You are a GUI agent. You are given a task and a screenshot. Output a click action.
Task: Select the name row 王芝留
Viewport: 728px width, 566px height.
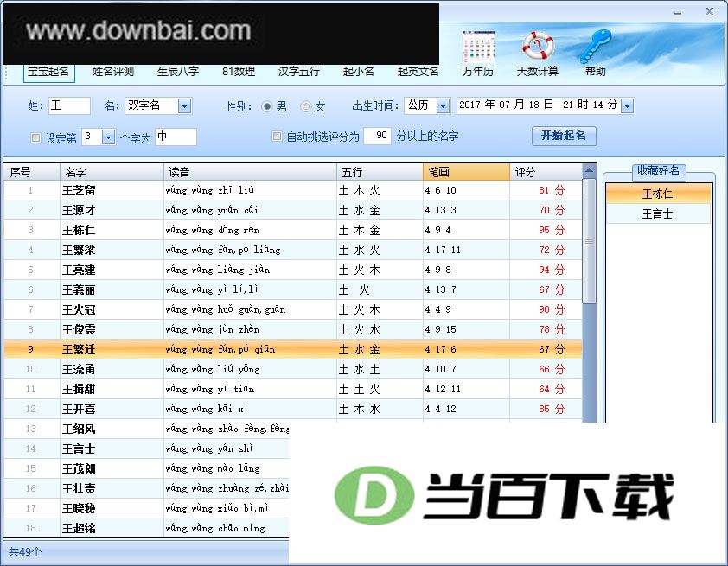pyautogui.click(x=293, y=190)
